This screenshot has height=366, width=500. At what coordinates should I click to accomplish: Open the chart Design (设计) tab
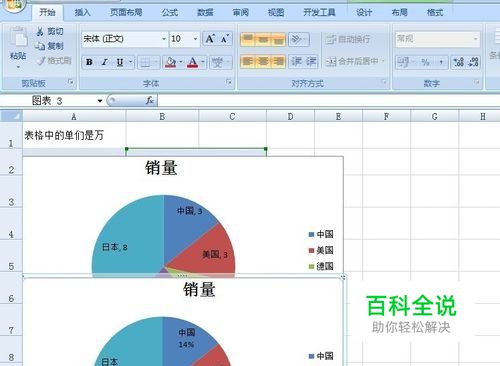pos(364,12)
